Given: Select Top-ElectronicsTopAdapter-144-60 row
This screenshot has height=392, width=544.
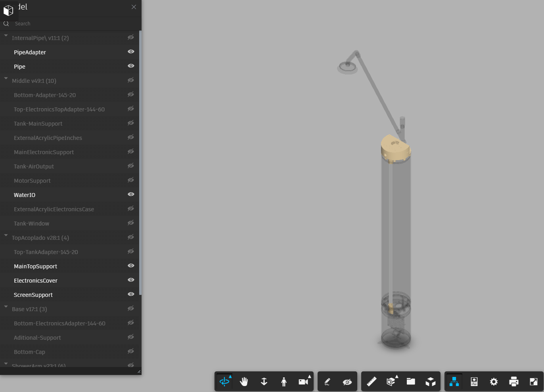Looking at the screenshot, I should point(69,109).
